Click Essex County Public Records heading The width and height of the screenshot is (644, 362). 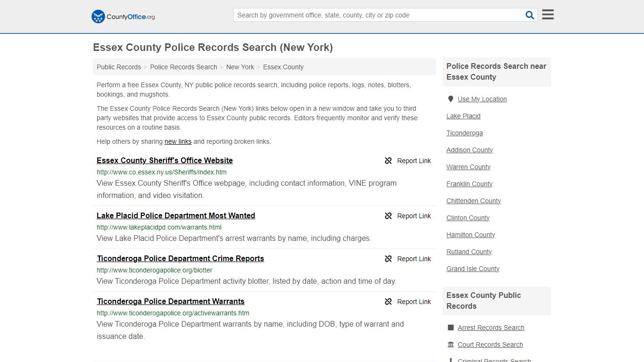484,301
